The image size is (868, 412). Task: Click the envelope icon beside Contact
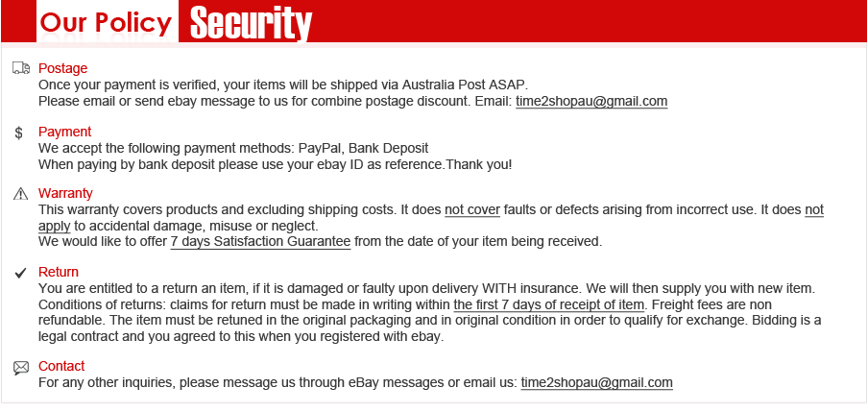21,367
